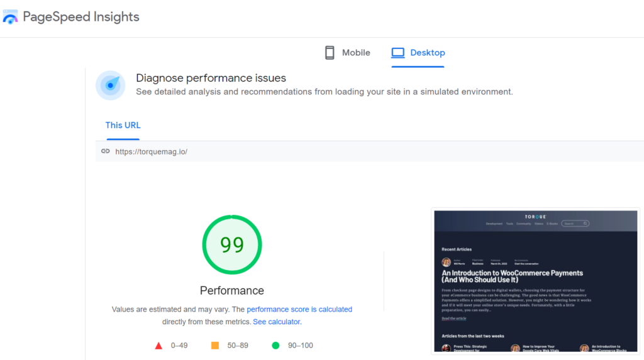
Task: Click the link chain icon
Action: [106, 151]
